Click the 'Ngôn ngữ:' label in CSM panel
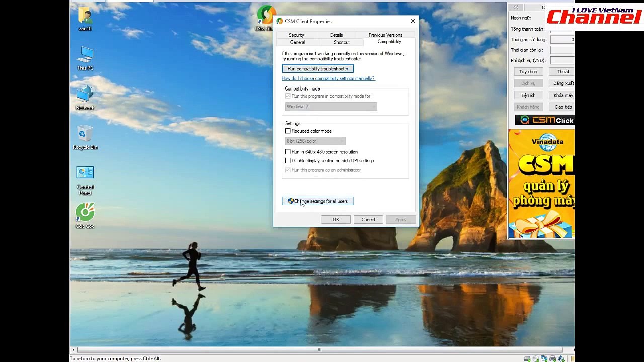The height and width of the screenshot is (362, 644). point(521,18)
